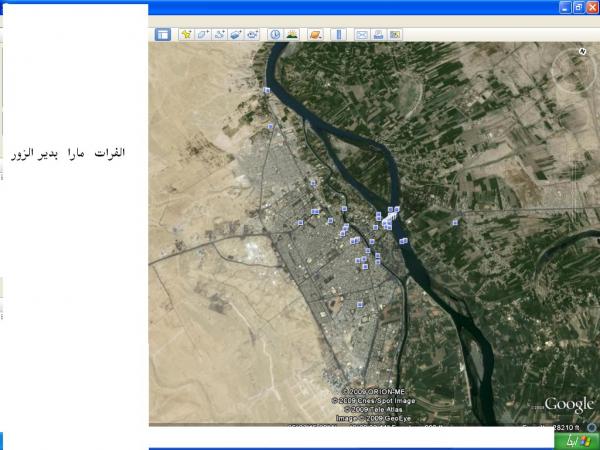Click the Record a Tour icon

[252, 34]
